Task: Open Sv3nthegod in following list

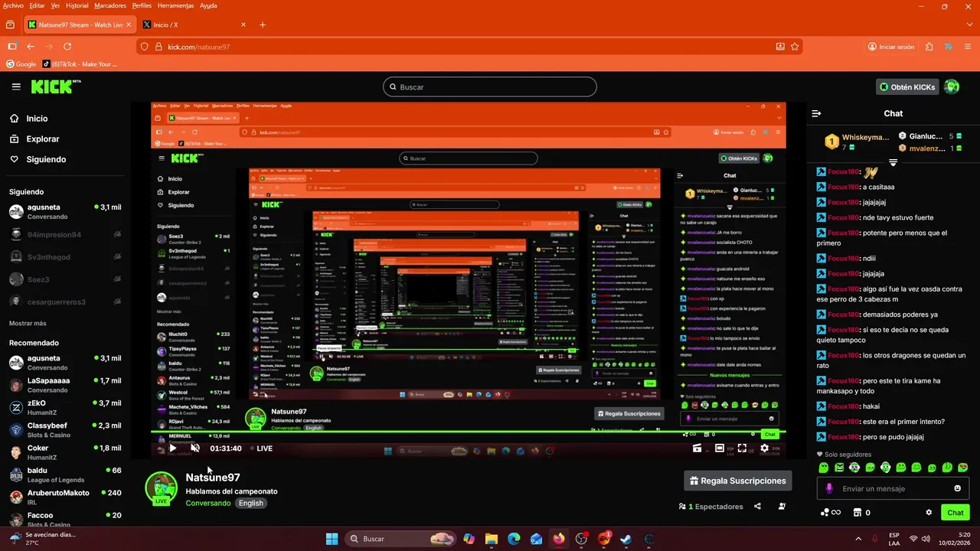Action: (65, 257)
